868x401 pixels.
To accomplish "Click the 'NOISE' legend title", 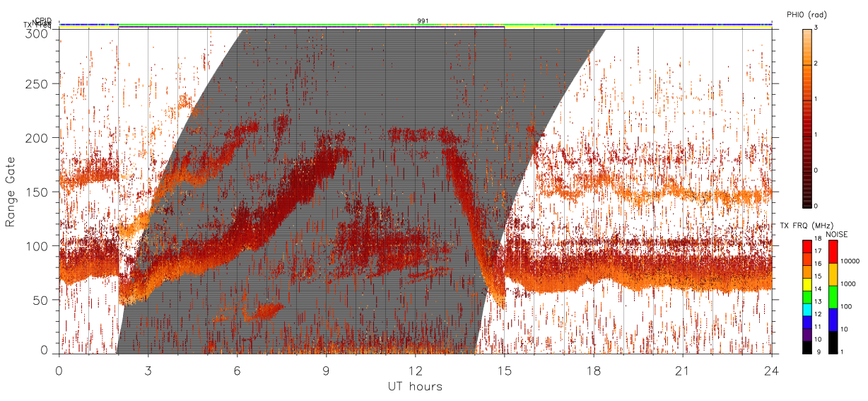I will pyautogui.click(x=837, y=234).
